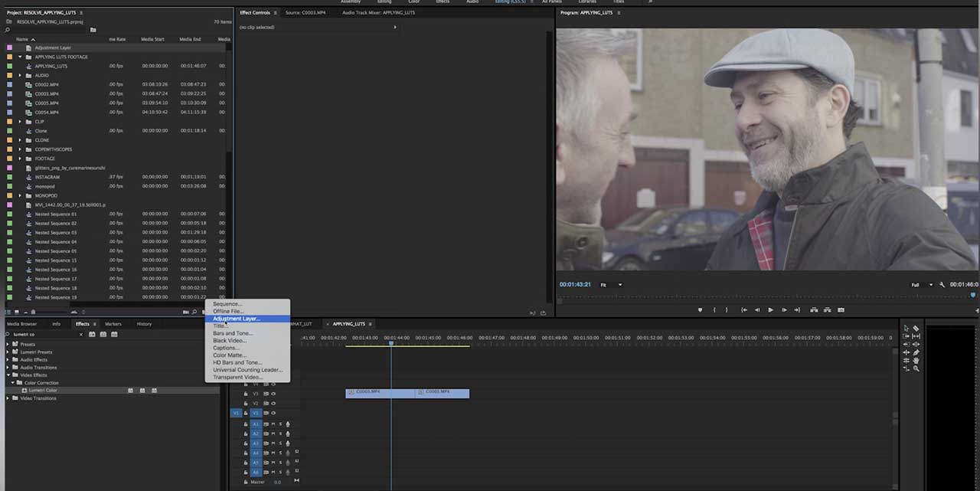
Task: Mute audio track A3
Action: coord(273,444)
